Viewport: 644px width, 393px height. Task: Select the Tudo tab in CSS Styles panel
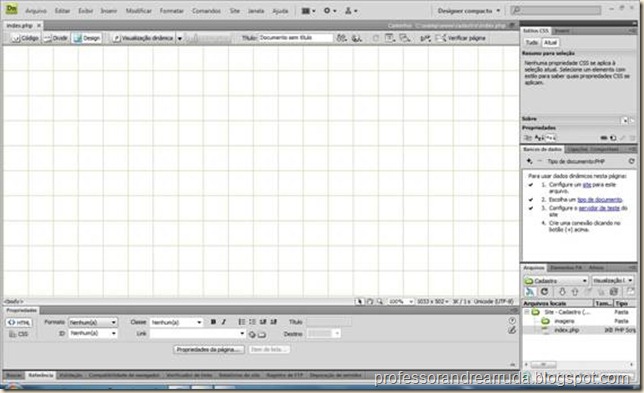click(x=531, y=42)
